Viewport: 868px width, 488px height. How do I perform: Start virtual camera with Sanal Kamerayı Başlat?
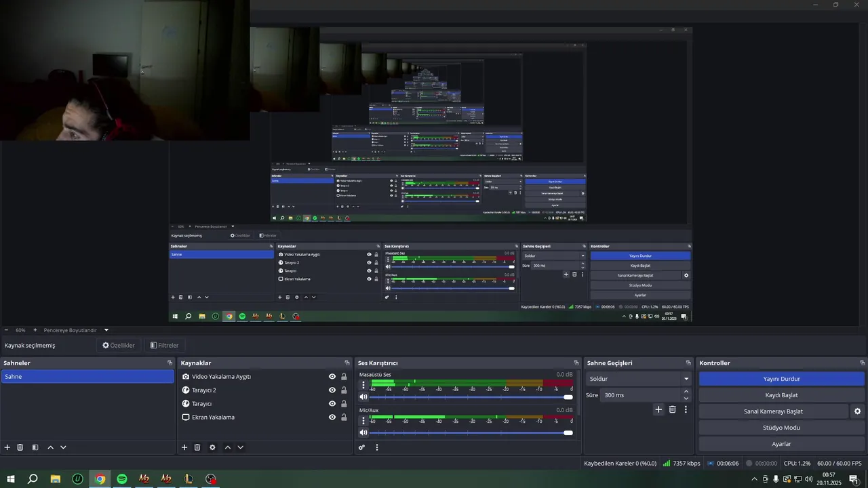click(773, 411)
